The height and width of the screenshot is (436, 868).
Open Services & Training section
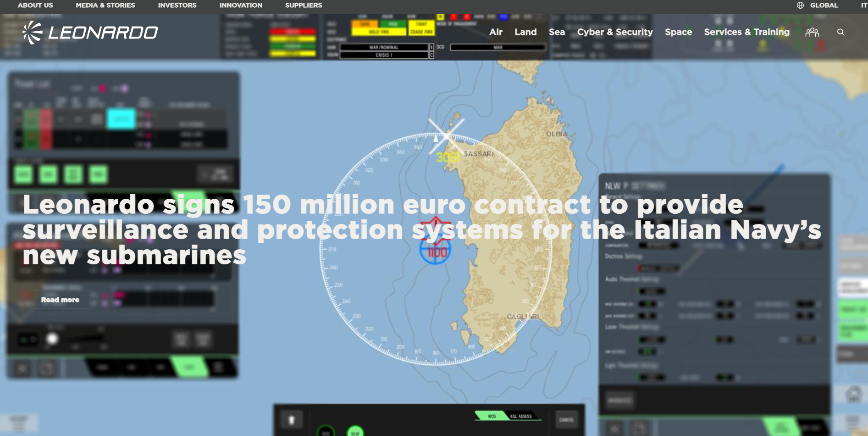pyautogui.click(x=747, y=32)
